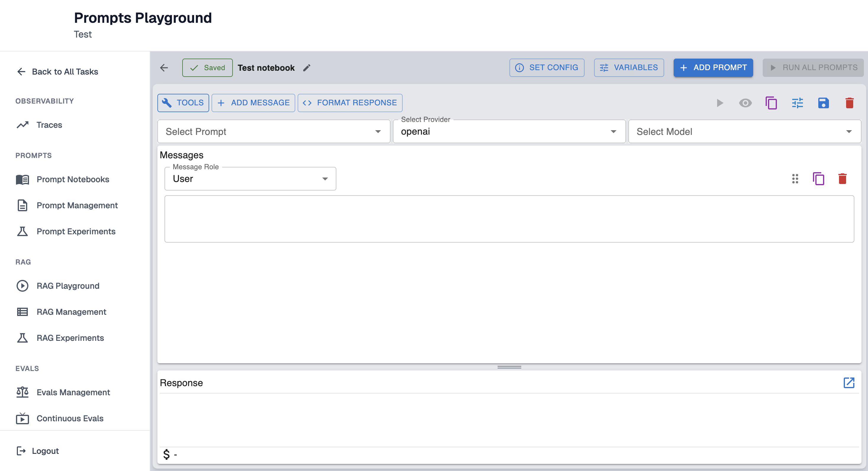Click the pencil icon to rename notebook
Image resolution: width=868 pixels, height=471 pixels.
306,68
